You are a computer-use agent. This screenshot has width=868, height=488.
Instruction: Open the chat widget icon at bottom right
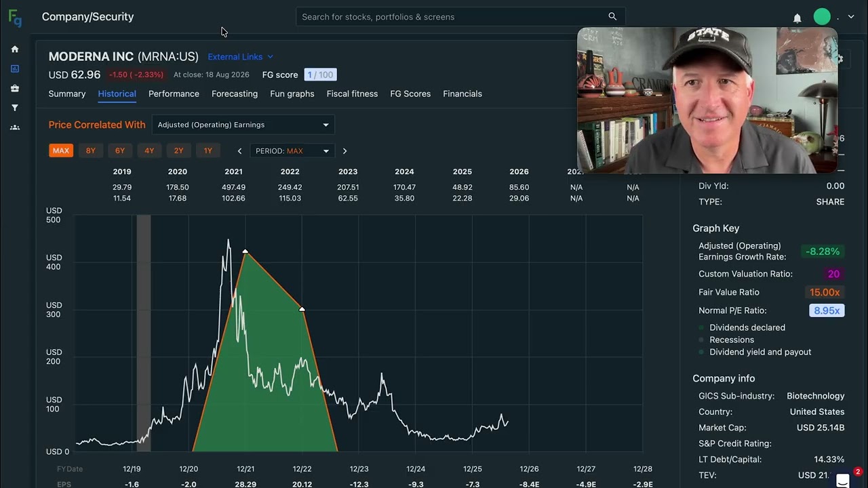click(843, 481)
